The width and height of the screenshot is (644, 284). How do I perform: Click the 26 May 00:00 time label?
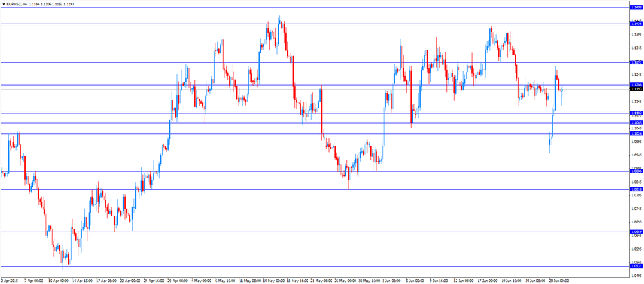tap(345, 281)
